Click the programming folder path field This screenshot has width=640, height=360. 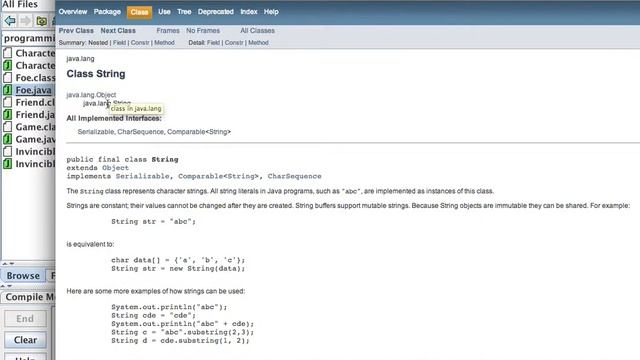coord(29,38)
